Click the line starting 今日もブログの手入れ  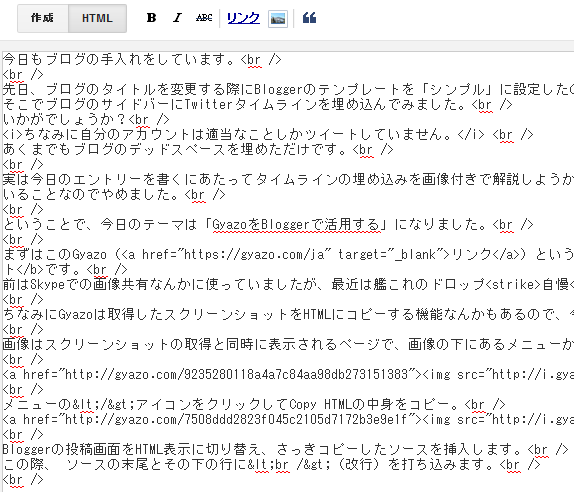[x=142, y=59]
